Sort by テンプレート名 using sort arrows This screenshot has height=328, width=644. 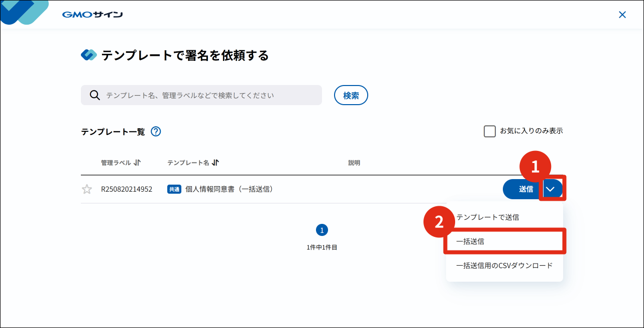point(216,162)
